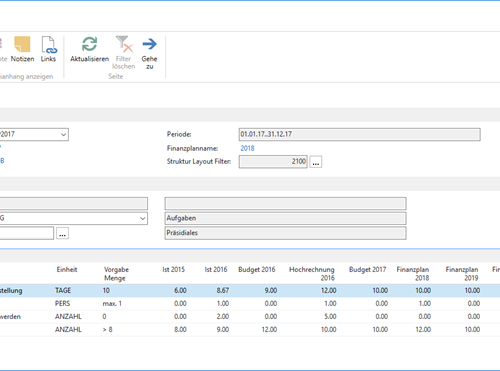Follow the 2018 Finanzplanname link
The image size is (500, 371).
247,148
